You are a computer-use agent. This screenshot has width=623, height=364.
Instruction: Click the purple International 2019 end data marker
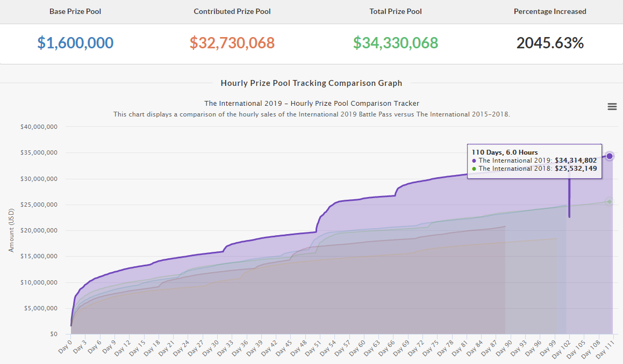tap(610, 156)
